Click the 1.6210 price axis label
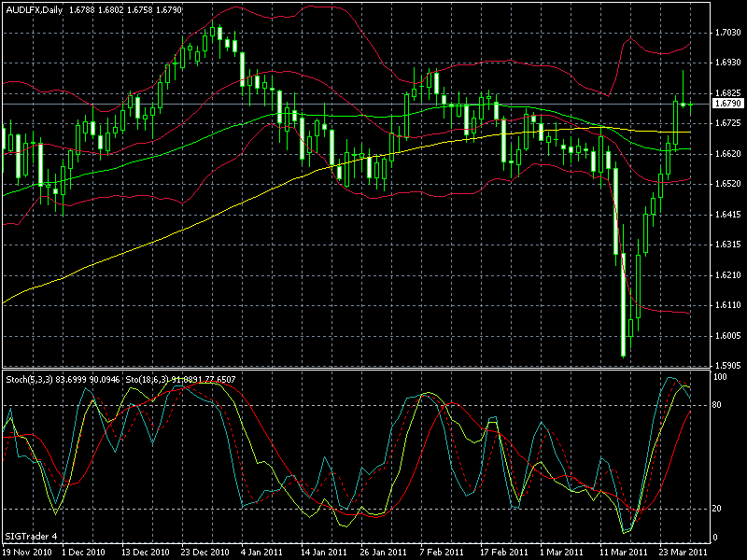This screenshot has height=560, width=747. click(728, 274)
